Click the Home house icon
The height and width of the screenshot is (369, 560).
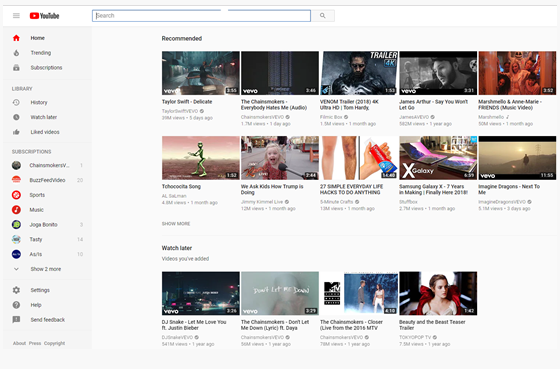(x=16, y=38)
